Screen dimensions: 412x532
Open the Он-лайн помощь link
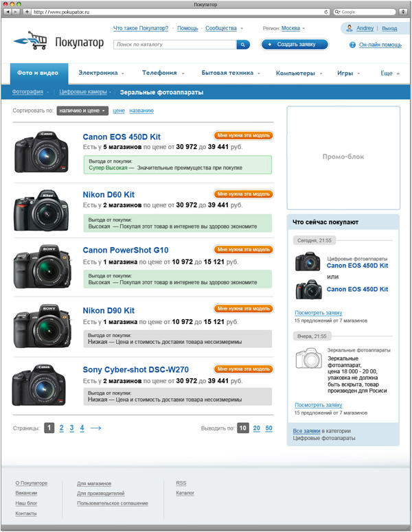tap(380, 45)
